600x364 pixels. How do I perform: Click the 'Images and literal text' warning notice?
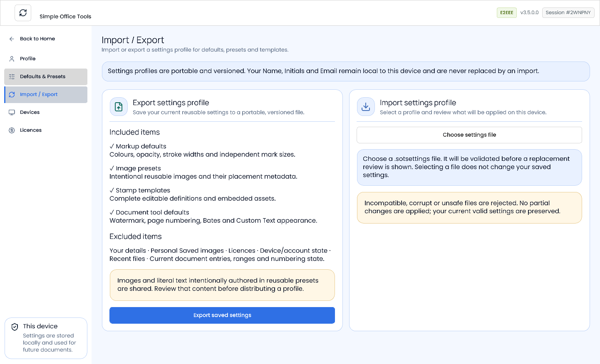click(222, 285)
